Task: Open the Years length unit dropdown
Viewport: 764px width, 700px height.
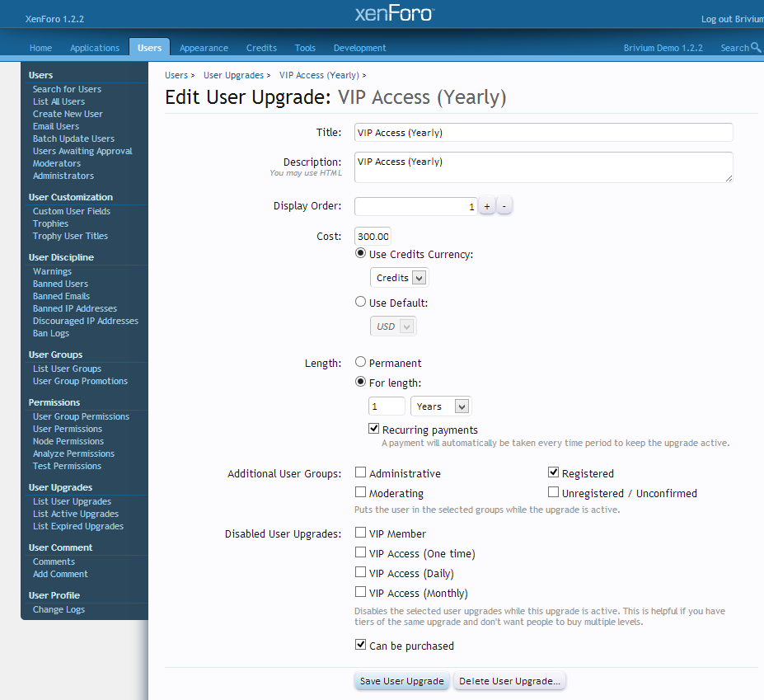Action: [x=440, y=406]
